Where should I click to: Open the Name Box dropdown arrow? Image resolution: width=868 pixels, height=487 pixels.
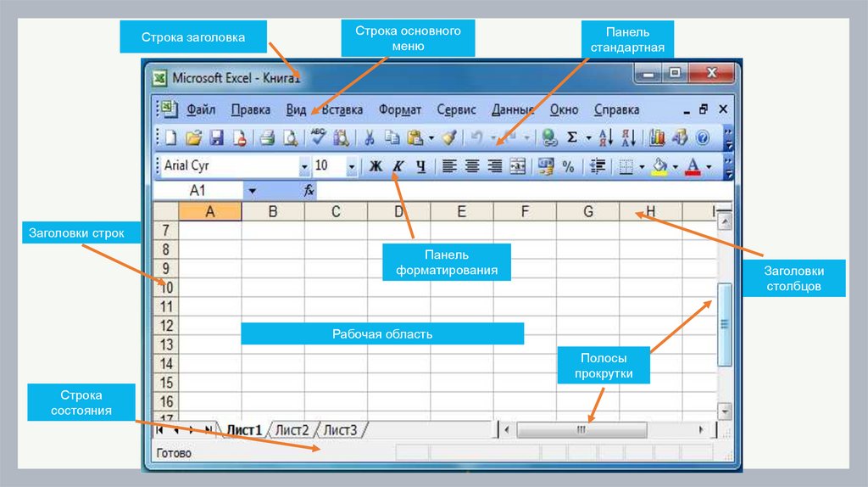(252, 191)
